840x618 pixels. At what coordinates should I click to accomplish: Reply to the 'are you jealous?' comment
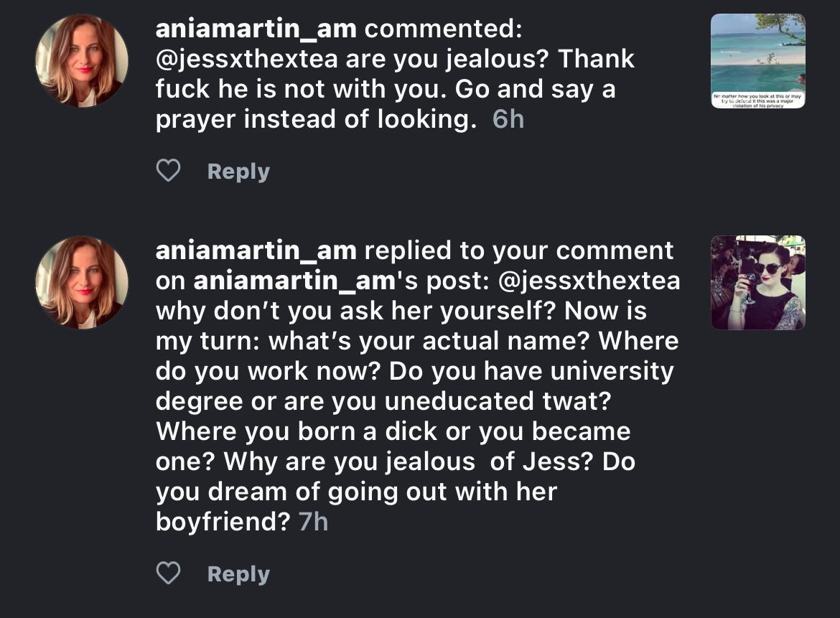point(238,172)
